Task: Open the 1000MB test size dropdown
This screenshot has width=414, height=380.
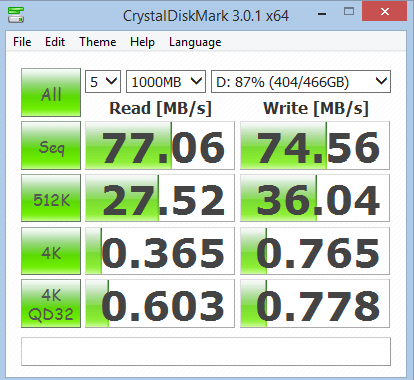Action: point(166,81)
